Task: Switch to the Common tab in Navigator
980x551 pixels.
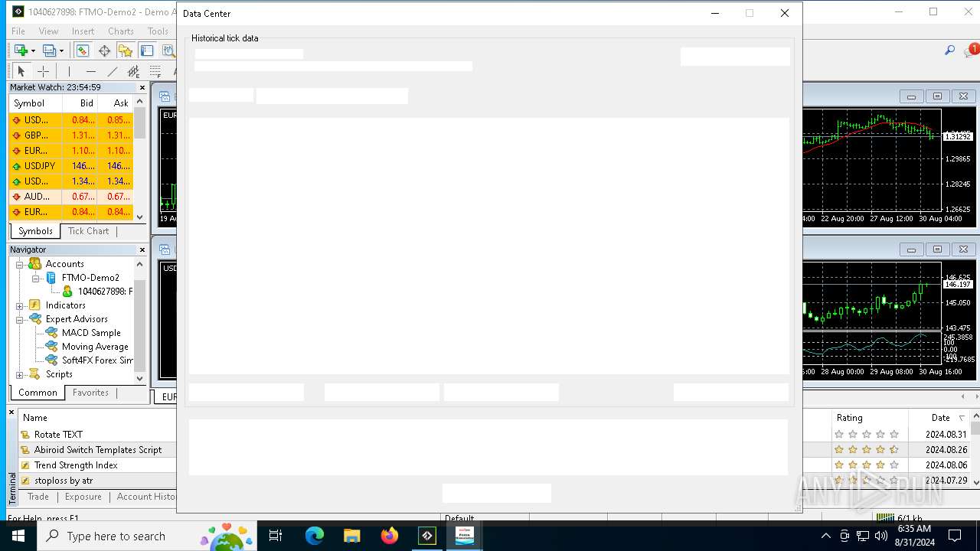Action: click(x=38, y=393)
